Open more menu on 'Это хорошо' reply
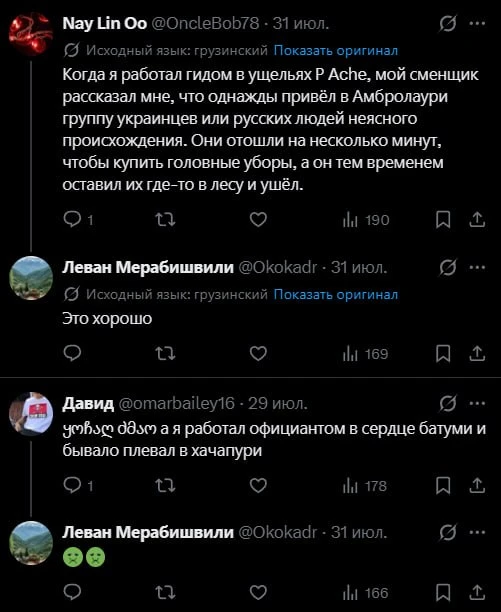The height and width of the screenshot is (612, 501). pos(477,268)
